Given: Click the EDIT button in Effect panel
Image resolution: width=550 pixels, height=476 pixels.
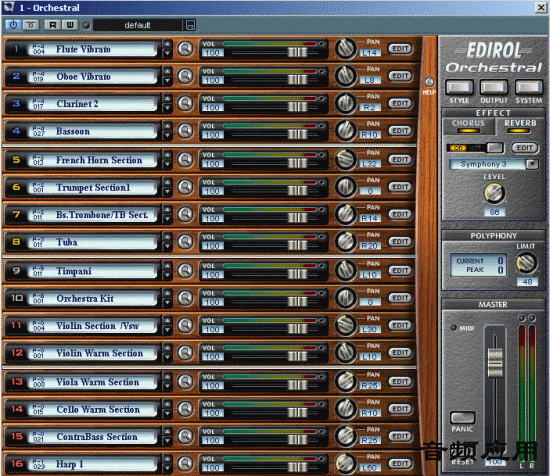Looking at the screenshot, I should pos(525,148).
